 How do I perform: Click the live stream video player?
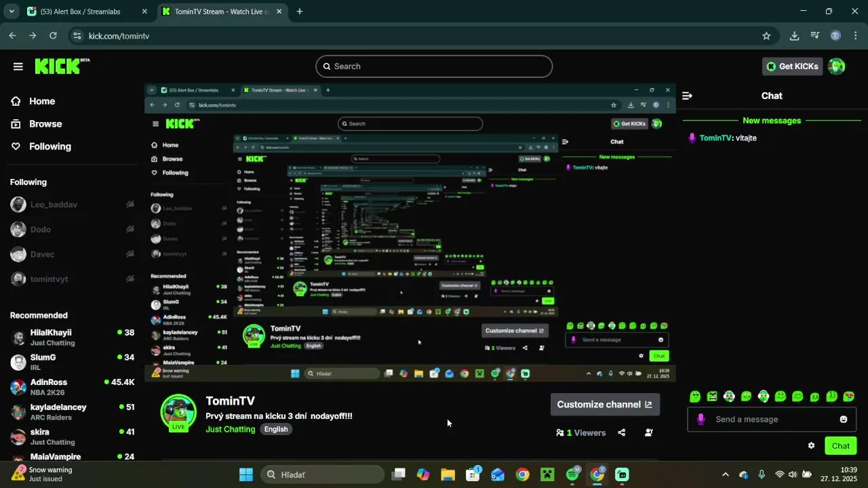410,232
